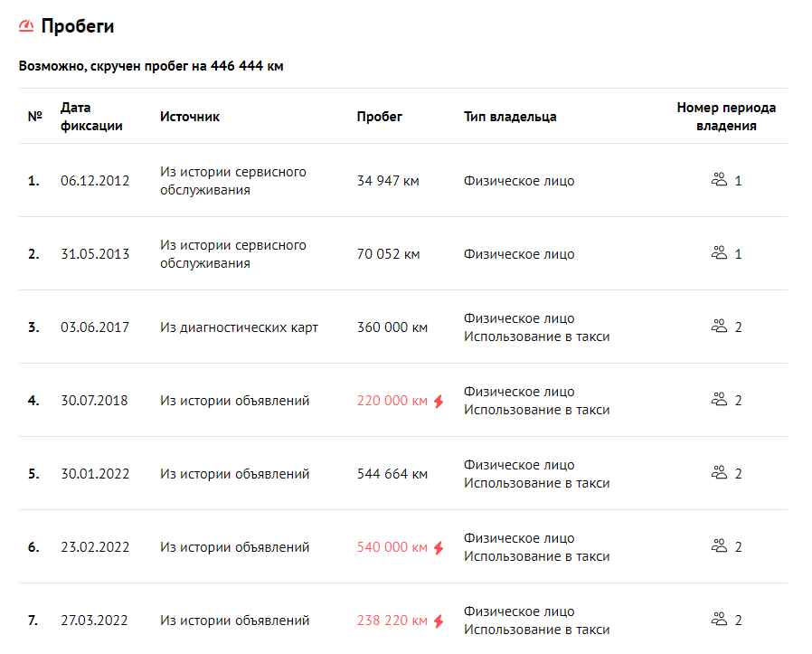The image size is (812, 654).
Task: Click the Пробег column header
Action: [x=379, y=117]
